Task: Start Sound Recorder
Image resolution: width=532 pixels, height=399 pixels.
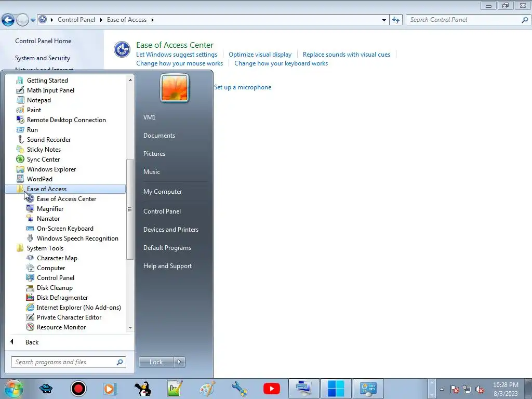Action: [49, 139]
